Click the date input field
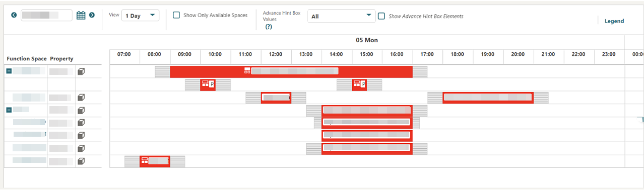 (x=47, y=15)
